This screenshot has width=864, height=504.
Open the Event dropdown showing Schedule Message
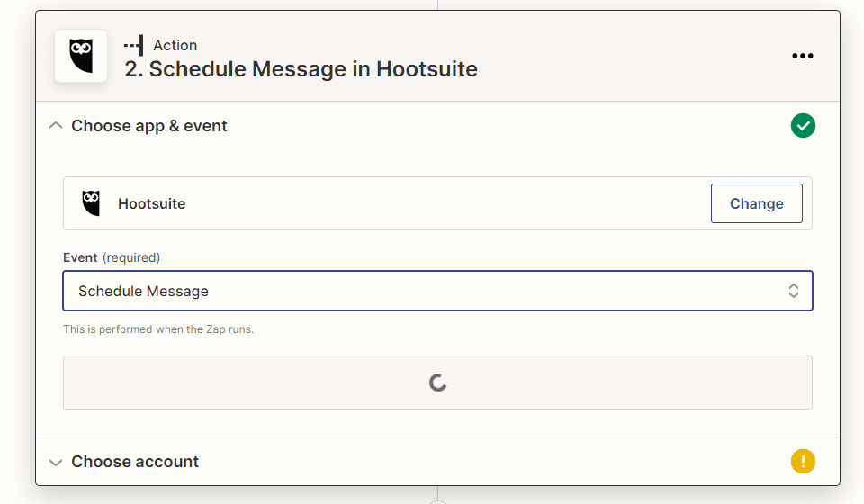(423, 291)
